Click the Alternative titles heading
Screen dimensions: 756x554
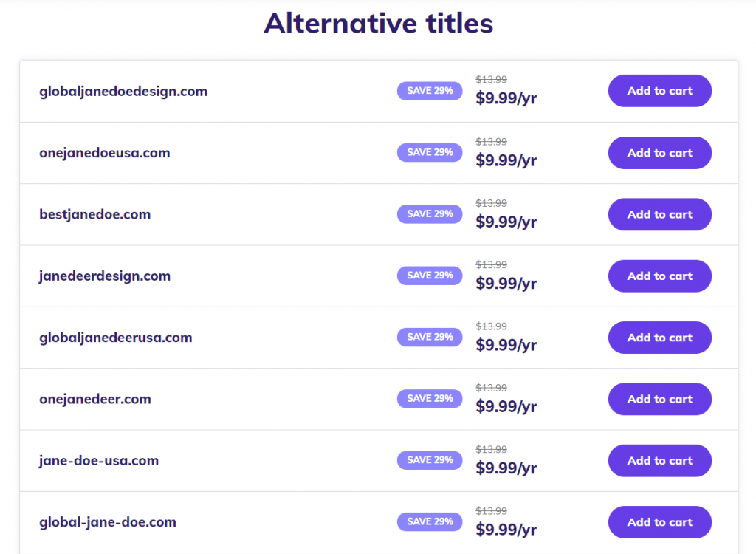(x=378, y=24)
